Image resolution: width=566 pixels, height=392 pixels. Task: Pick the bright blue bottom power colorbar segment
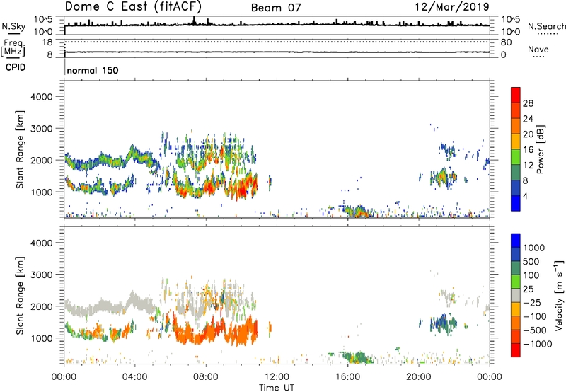click(516, 203)
